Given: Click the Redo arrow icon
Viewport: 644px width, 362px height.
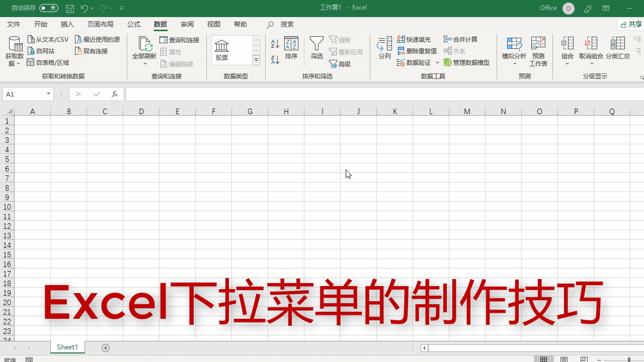Looking at the screenshot, I should point(104,8).
